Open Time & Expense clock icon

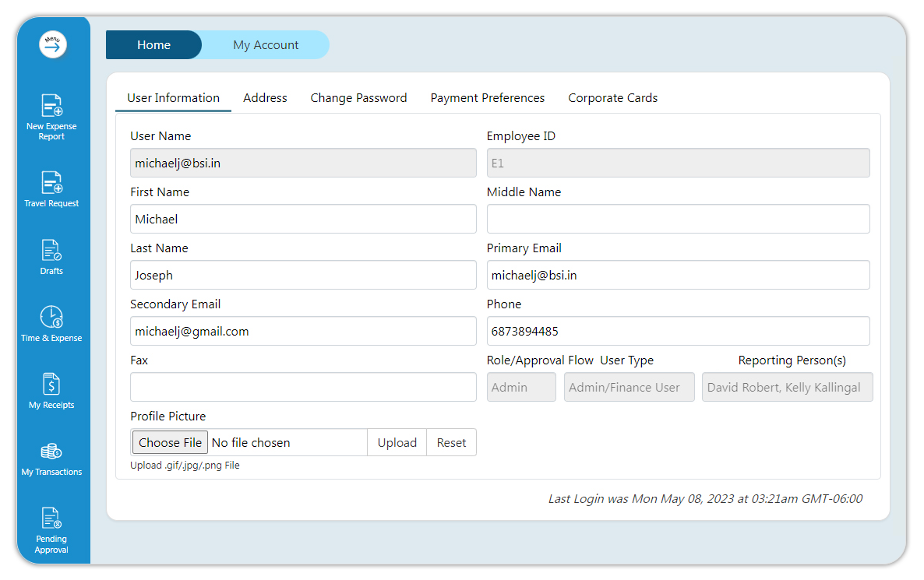51,317
